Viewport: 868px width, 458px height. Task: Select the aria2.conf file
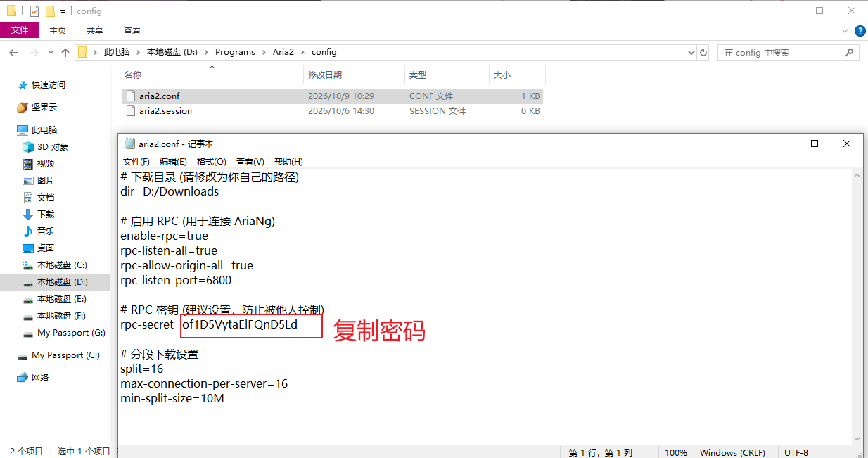(332, 96)
